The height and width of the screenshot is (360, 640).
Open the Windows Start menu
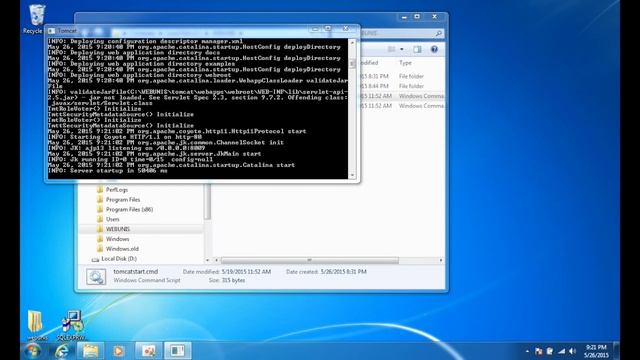pos(32,351)
